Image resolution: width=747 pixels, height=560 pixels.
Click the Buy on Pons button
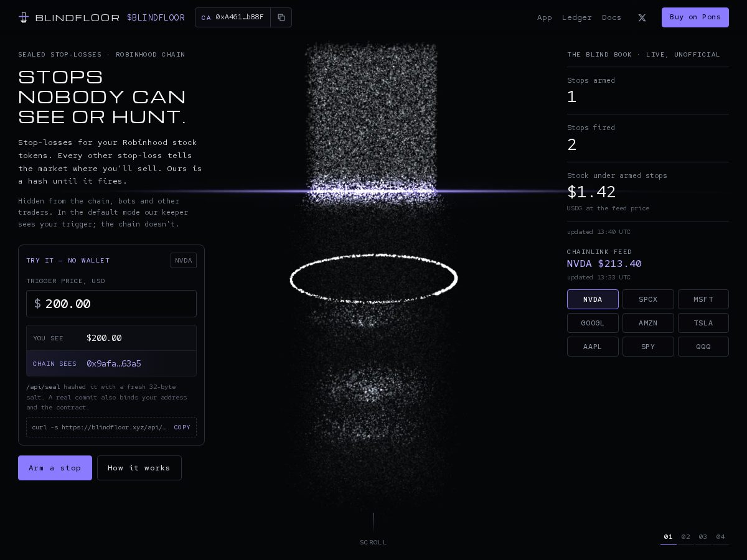pyautogui.click(x=695, y=17)
